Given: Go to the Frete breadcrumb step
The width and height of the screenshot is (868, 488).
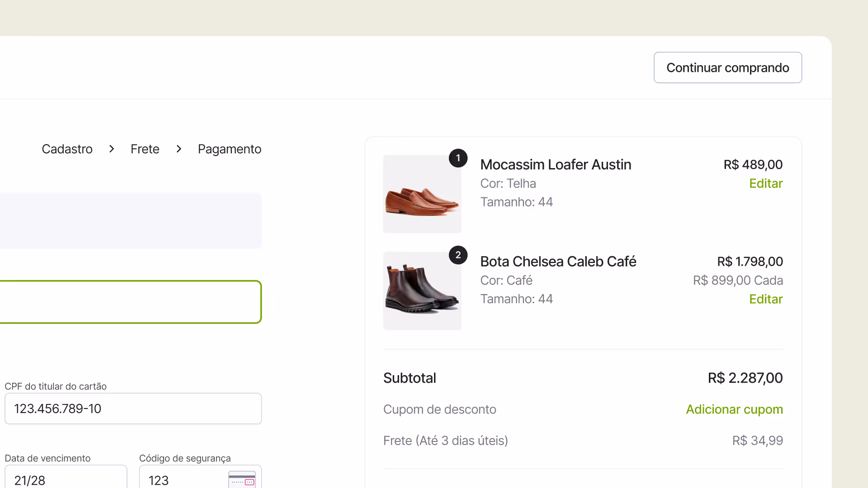Looking at the screenshot, I should pos(145,149).
